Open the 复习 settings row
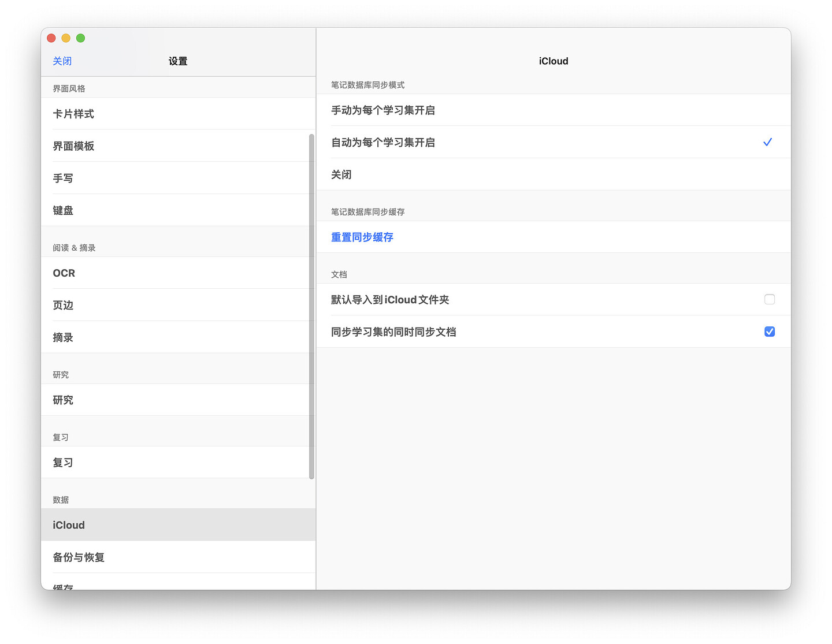The height and width of the screenshot is (644, 832). (x=178, y=463)
